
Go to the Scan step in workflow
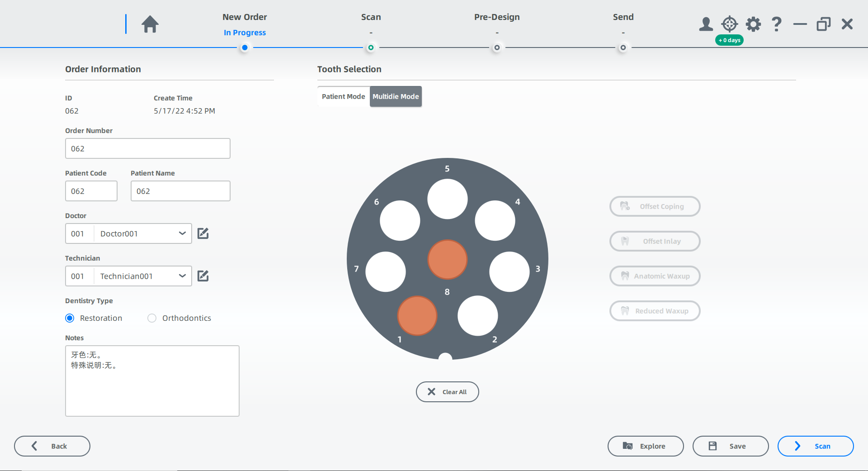[371, 17]
